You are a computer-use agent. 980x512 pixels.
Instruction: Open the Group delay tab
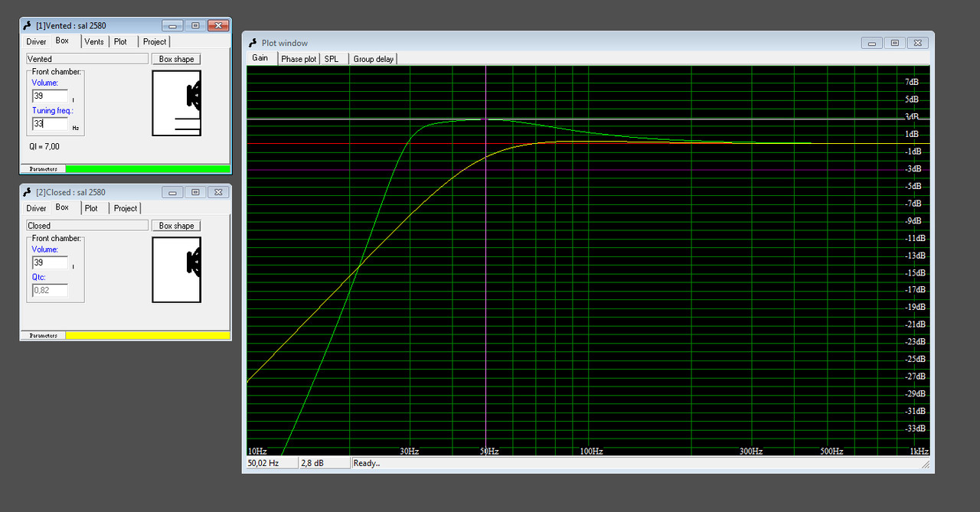(x=374, y=59)
